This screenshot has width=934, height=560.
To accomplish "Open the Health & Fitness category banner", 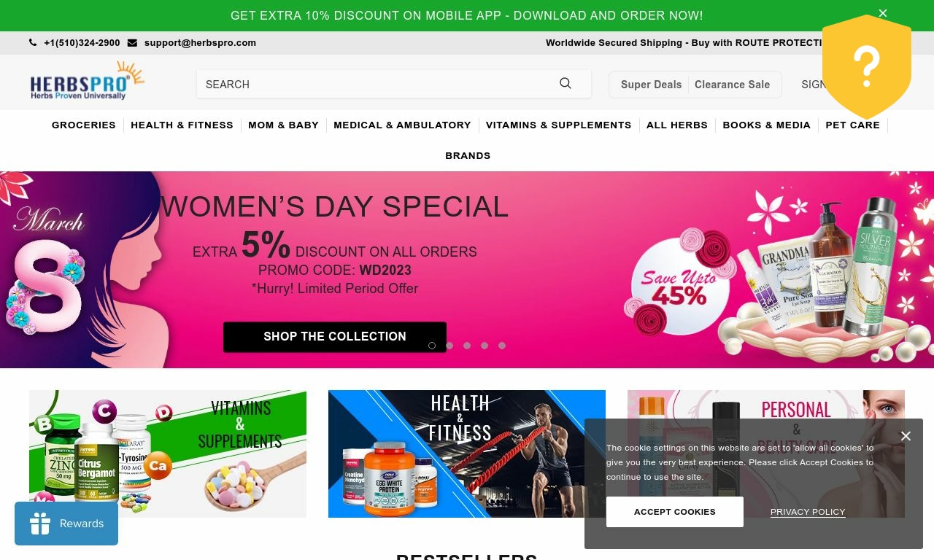I will (467, 454).
